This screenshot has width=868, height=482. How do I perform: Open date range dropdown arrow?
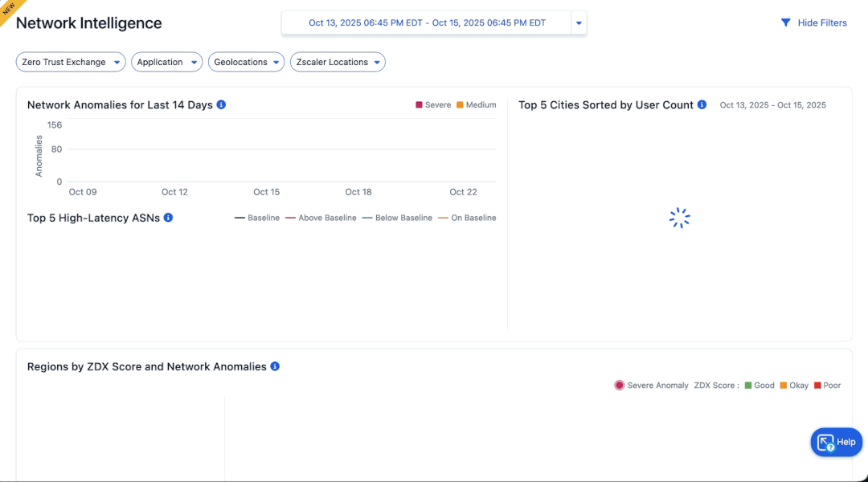(x=578, y=23)
